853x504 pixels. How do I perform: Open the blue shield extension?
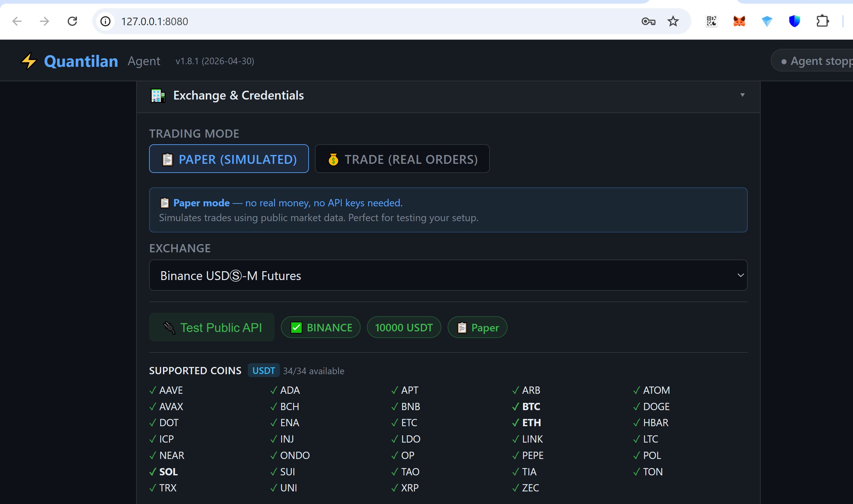[x=795, y=21]
